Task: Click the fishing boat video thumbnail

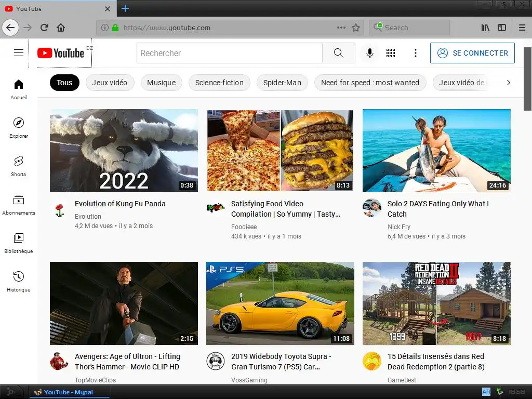Action: 436,151
